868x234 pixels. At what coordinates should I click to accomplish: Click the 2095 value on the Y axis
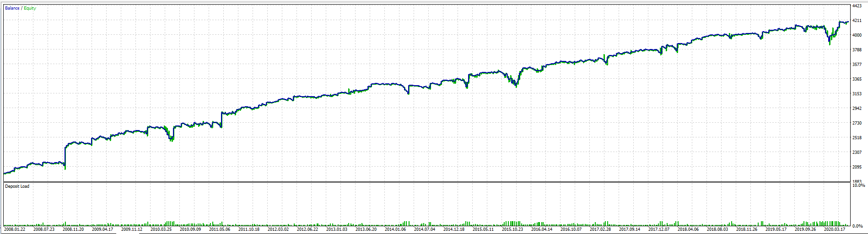(x=857, y=167)
